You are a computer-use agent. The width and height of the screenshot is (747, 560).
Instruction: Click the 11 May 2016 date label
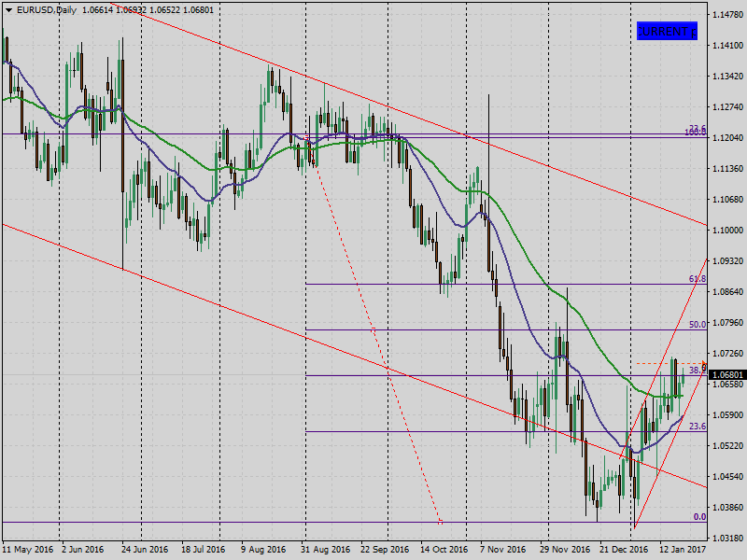[28, 550]
